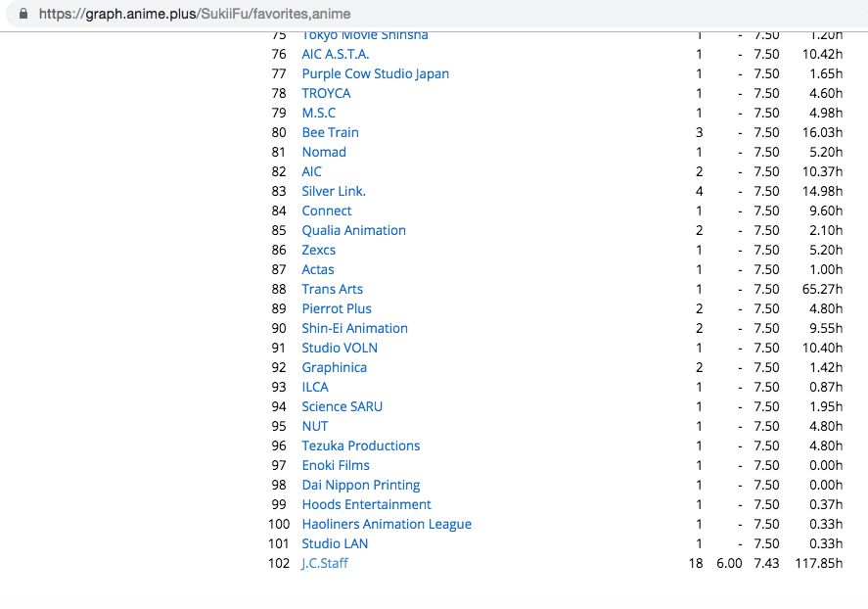868x609 pixels.
Task: Open the Actas studio link
Action: [318, 269]
